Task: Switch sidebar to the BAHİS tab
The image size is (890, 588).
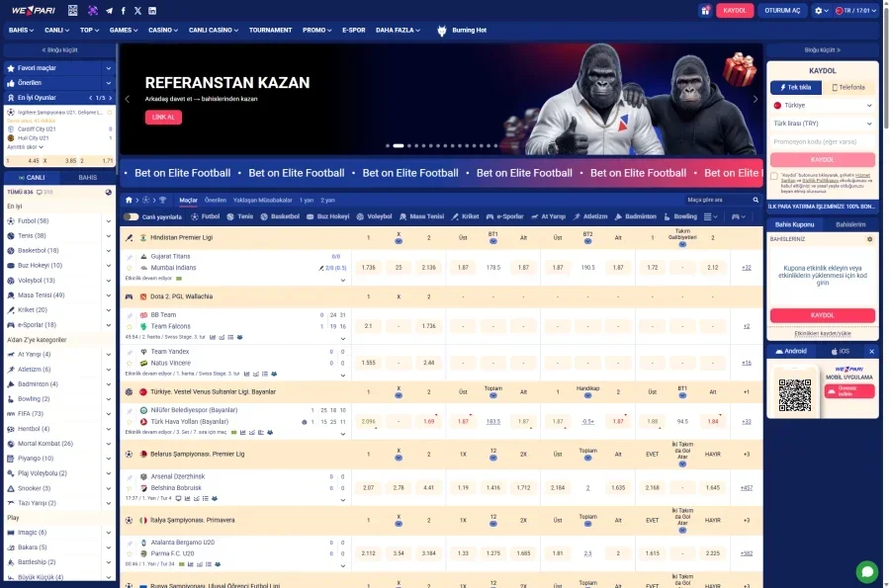Action: point(87,178)
